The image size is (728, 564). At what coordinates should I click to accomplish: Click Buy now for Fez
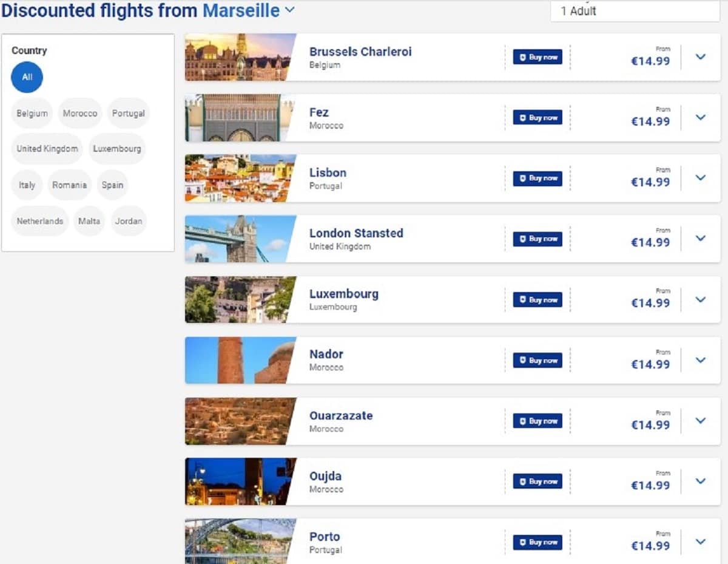(x=538, y=118)
